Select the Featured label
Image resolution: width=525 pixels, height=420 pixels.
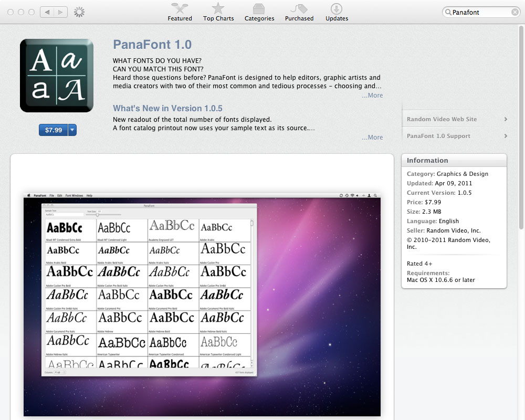tap(180, 18)
